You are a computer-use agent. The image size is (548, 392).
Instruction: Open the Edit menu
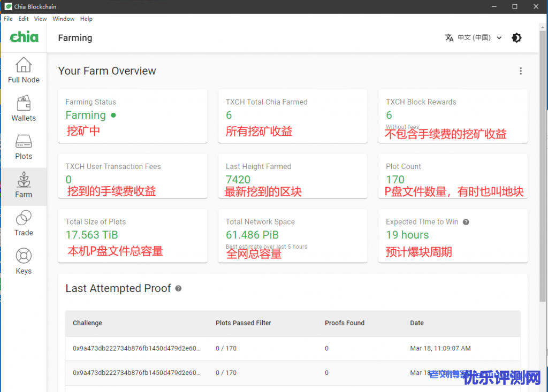coord(24,19)
